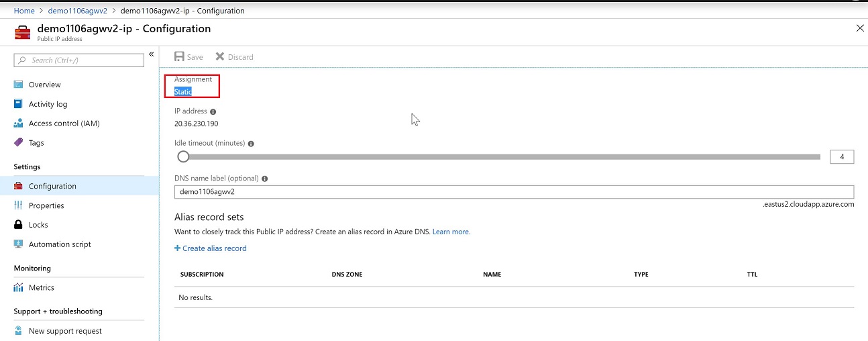Click the .eastus2.cloudapp.azure.com suffix text

[808, 204]
